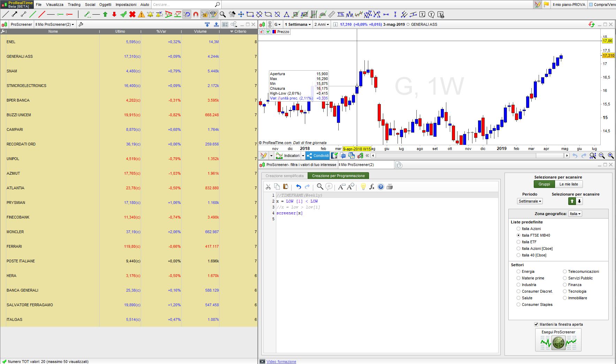The height and width of the screenshot is (364, 616).
Task: Select the Finanza sector
Action: pyautogui.click(x=565, y=285)
